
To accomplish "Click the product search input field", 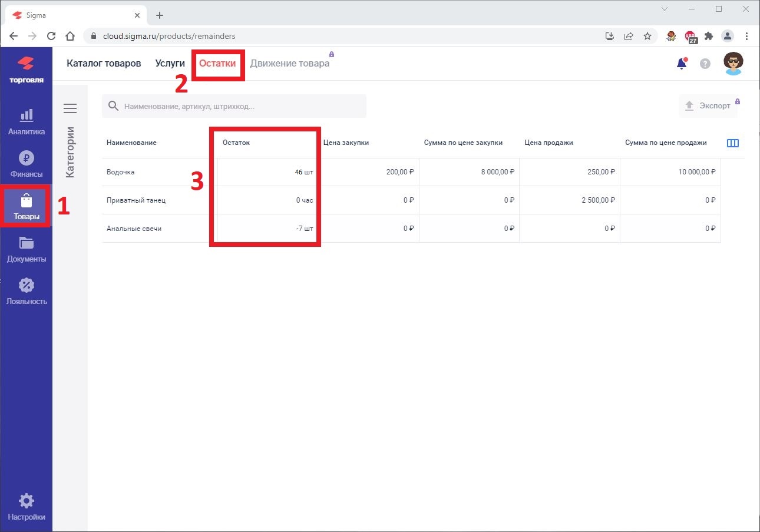I will (242, 107).
